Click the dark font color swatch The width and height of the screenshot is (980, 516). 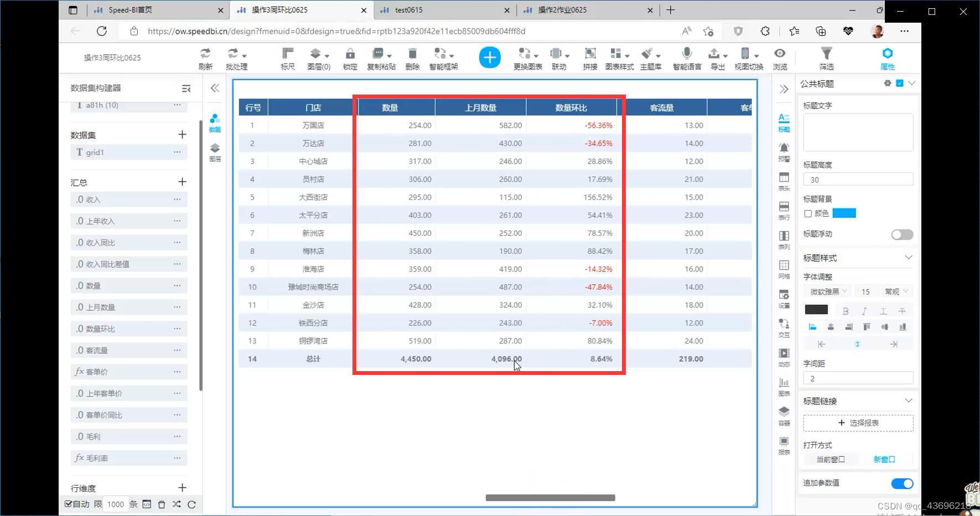(x=816, y=310)
